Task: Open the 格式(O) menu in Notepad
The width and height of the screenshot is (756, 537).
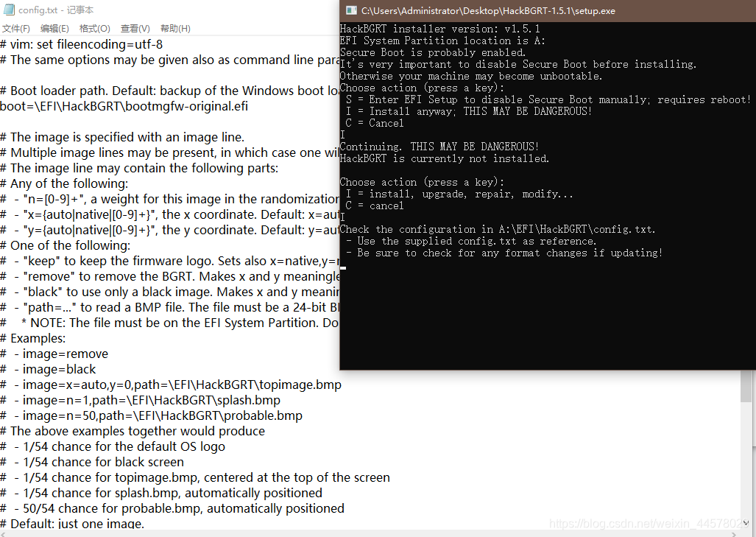Action: pos(94,29)
